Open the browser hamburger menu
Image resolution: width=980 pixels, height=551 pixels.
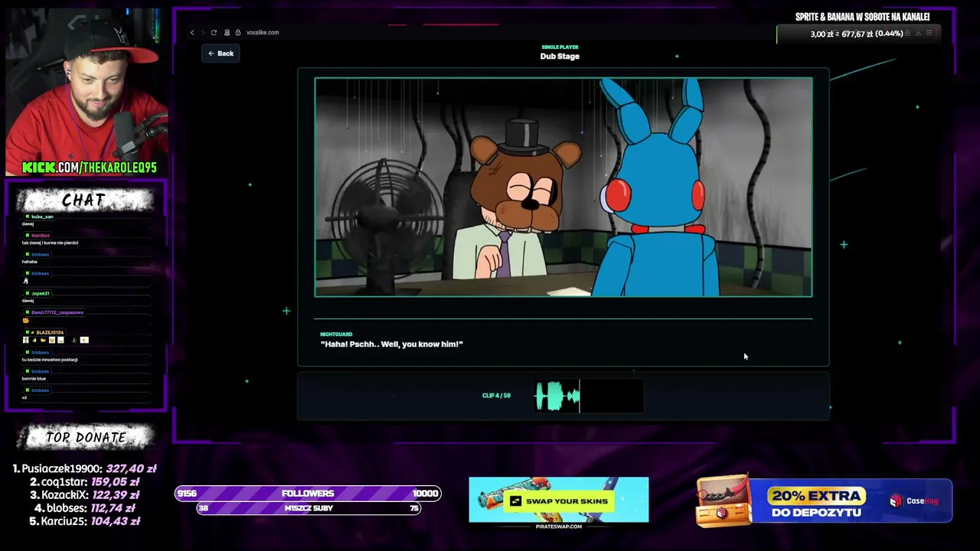tap(929, 33)
